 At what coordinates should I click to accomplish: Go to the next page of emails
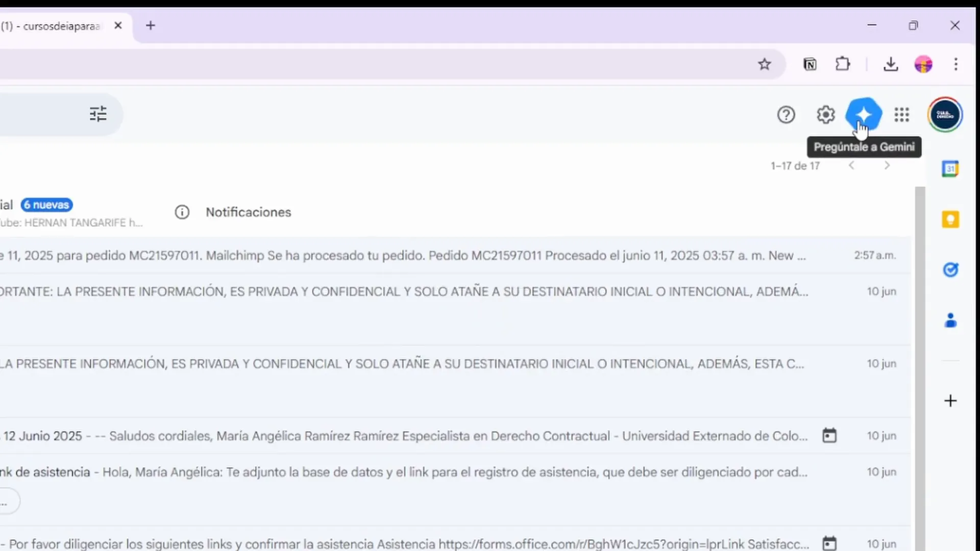pos(887,165)
